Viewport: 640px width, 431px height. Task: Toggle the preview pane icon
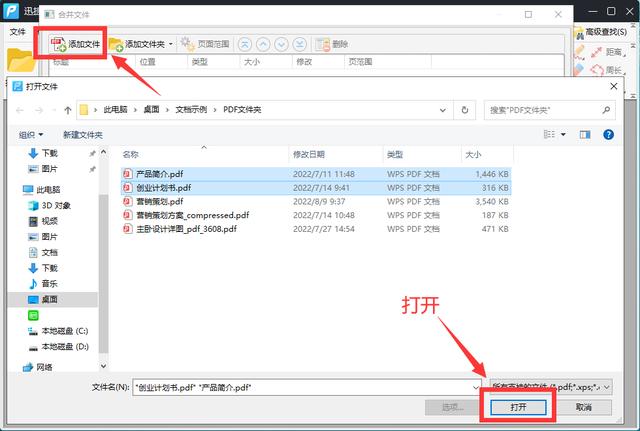pos(585,134)
